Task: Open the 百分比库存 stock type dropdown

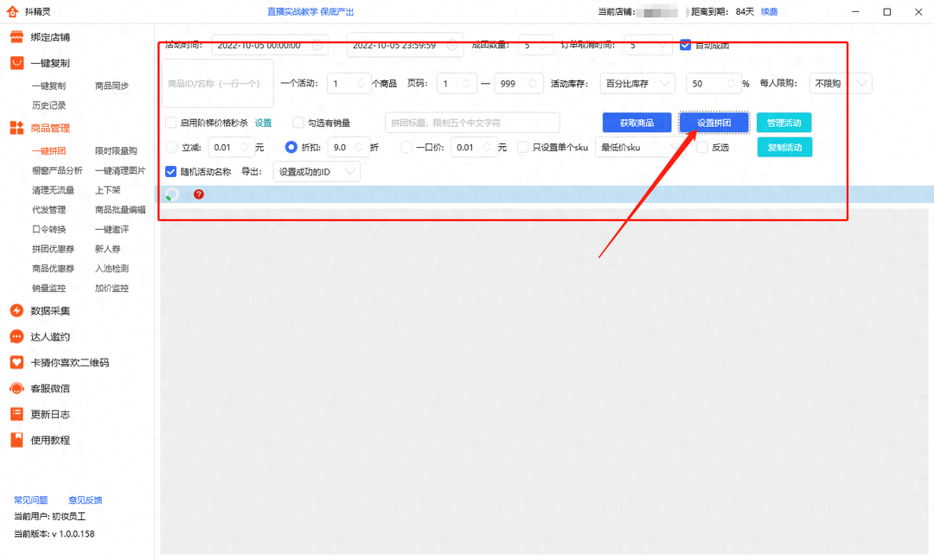Action: coord(637,84)
